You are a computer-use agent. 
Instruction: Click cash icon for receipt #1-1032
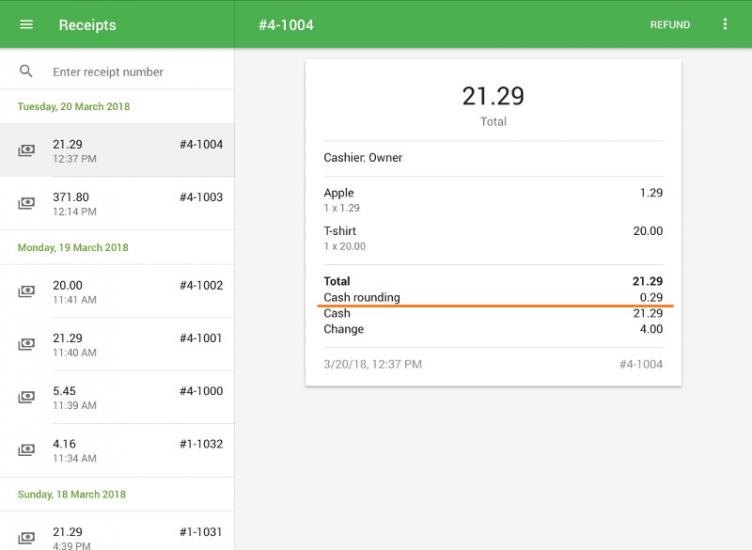(x=26, y=451)
